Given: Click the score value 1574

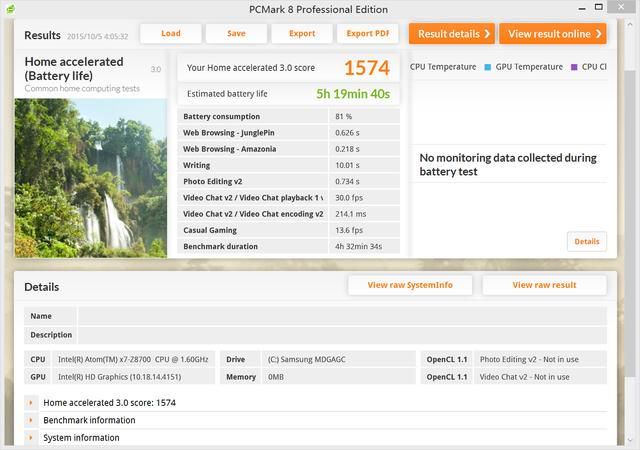Looking at the screenshot, I should click(x=367, y=68).
